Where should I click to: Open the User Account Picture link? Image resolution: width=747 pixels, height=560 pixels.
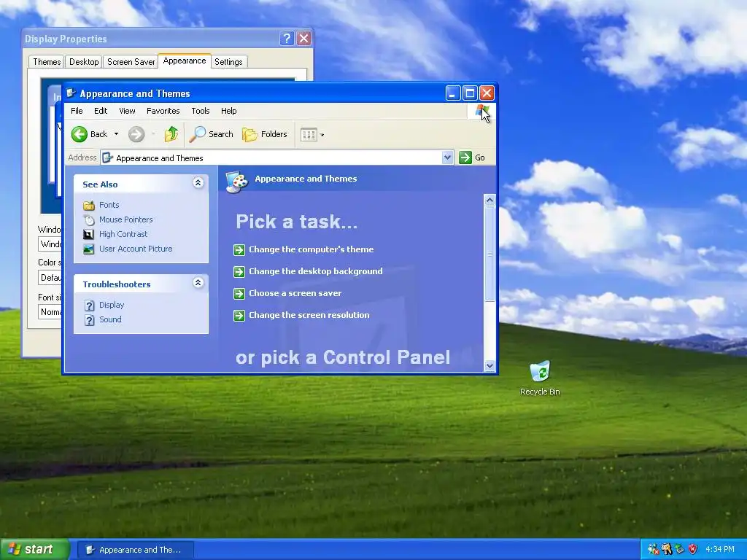point(136,249)
